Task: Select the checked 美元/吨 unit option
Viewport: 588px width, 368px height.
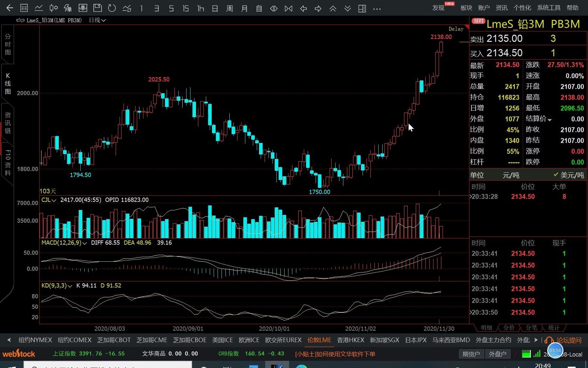Action: click(x=569, y=175)
